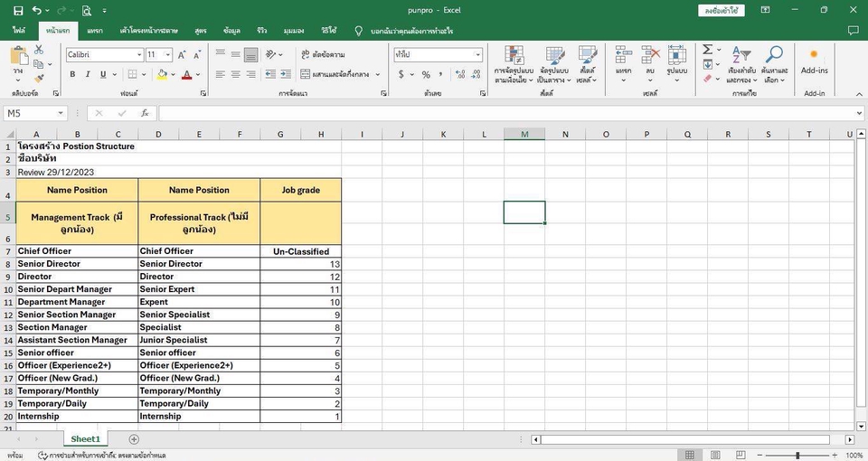Enable wrap text

pos(324,54)
